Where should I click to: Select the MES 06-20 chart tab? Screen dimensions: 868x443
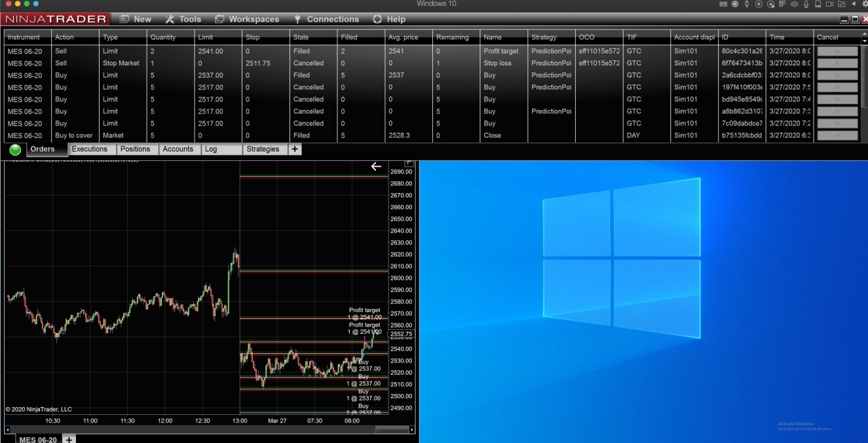(38, 440)
